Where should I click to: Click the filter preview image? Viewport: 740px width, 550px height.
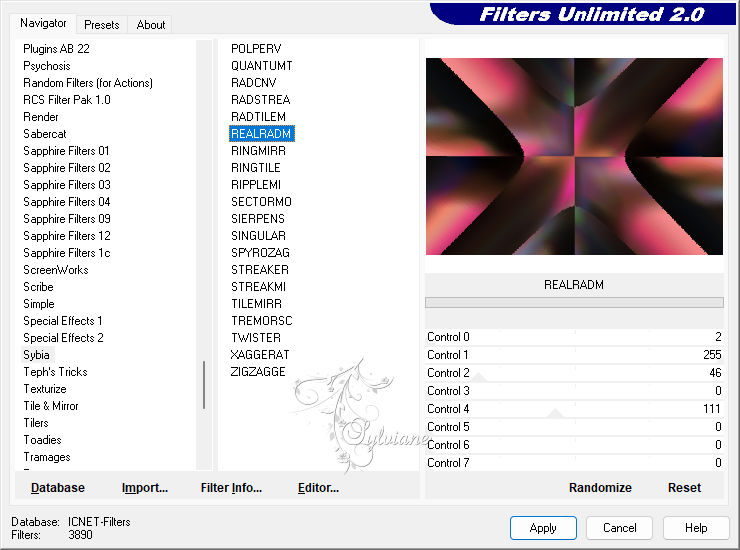tap(574, 156)
